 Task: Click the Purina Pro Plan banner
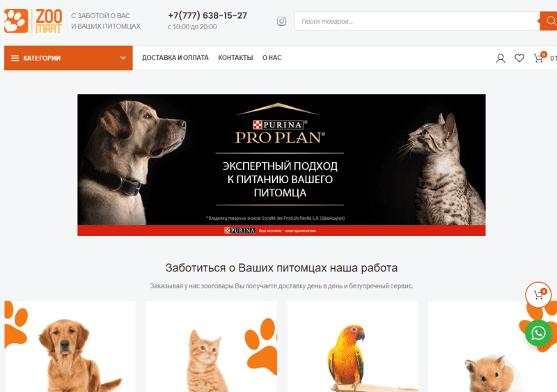pyautogui.click(x=281, y=165)
